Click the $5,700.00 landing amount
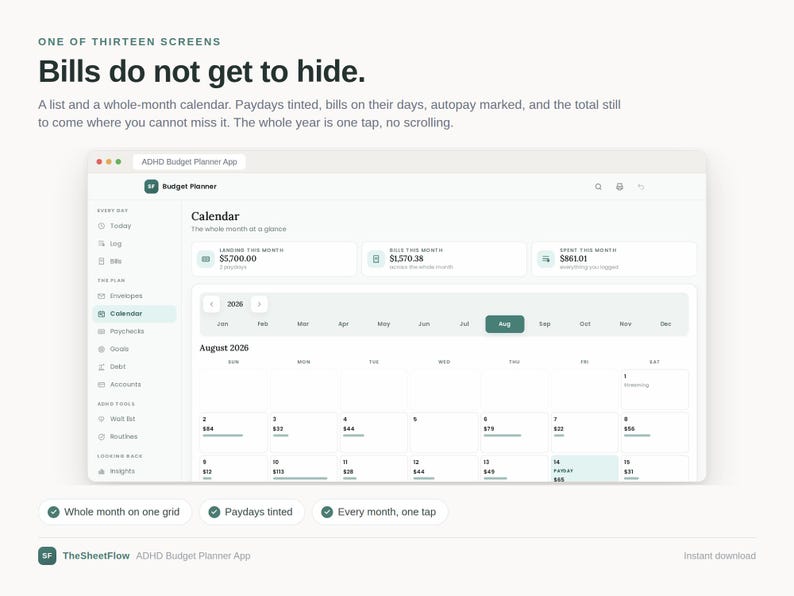The width and height of the screenshot is (794, 596). (238, 258)
